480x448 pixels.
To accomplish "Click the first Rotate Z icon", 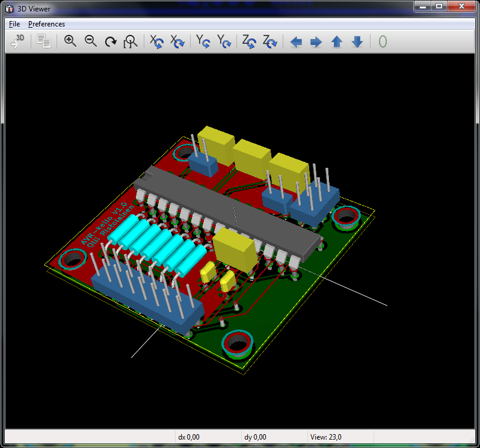I will click(x=248, y=41).
